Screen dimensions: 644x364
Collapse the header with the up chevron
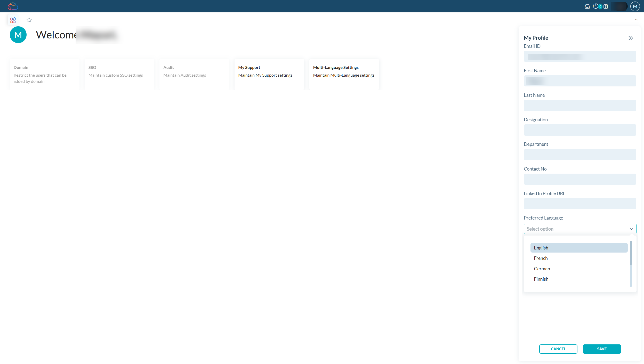tap(636, 20)
